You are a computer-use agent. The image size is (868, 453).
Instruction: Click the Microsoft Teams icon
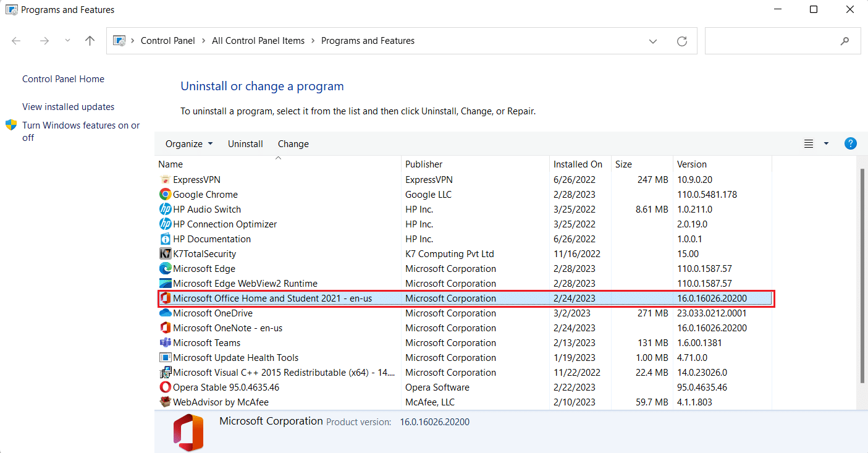point(165,343)
